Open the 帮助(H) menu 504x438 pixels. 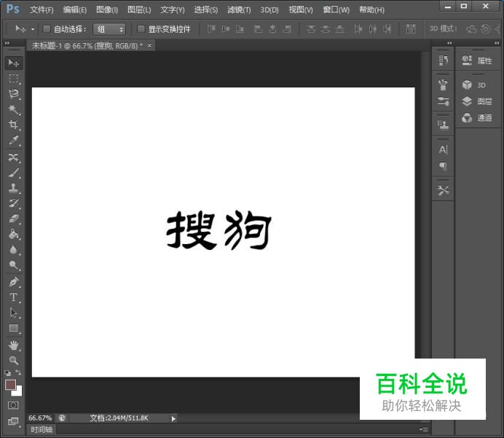point(371,10)
